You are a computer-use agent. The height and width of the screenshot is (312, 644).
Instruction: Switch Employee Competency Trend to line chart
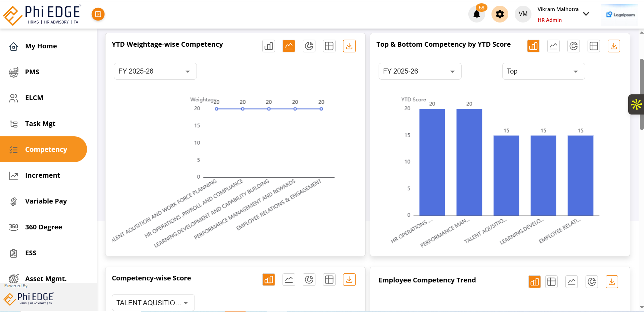click(571, 282)
